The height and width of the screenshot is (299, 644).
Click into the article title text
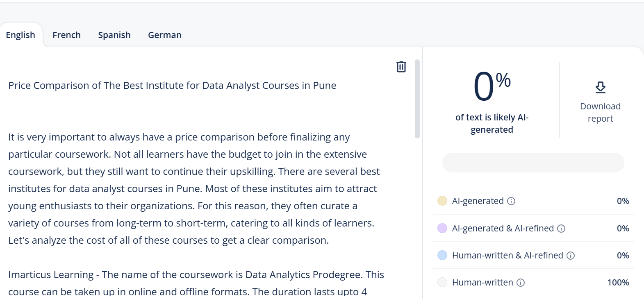172,86
